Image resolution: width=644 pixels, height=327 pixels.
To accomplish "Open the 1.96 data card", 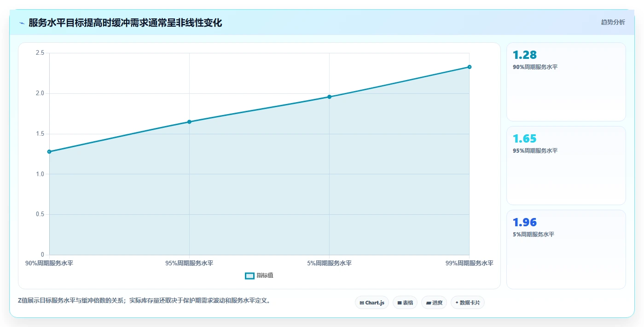I will tap(566, 249).
